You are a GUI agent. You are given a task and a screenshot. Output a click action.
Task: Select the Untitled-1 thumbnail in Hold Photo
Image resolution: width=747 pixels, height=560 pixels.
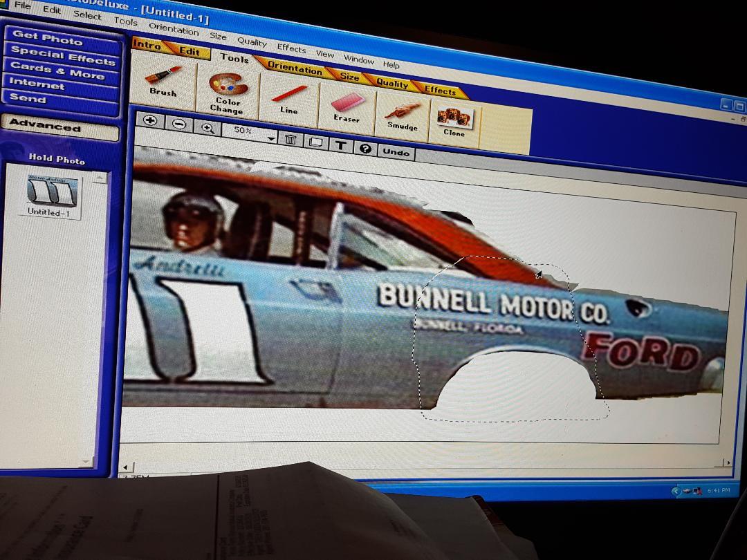[50, 196]
